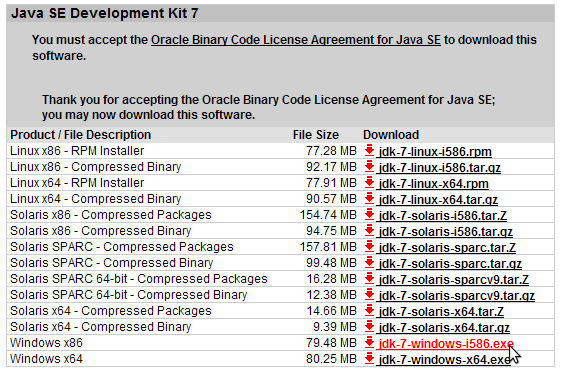Click download arrow icon for jdk-7-linux-i586.tar.gz
Viewport: 561px width, 374px height.
point(369,167)
